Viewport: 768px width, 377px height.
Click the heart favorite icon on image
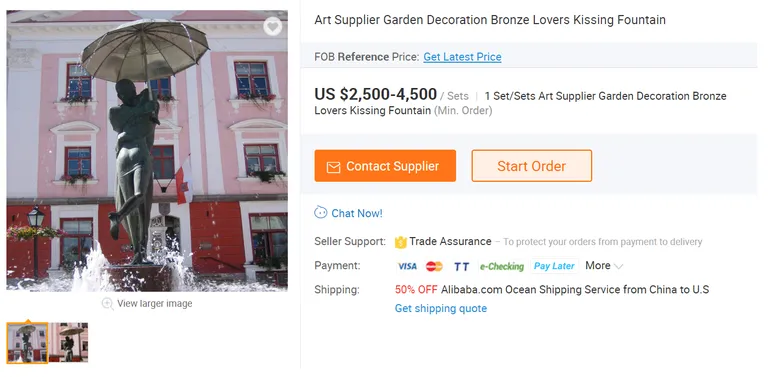tap(273, 26)
